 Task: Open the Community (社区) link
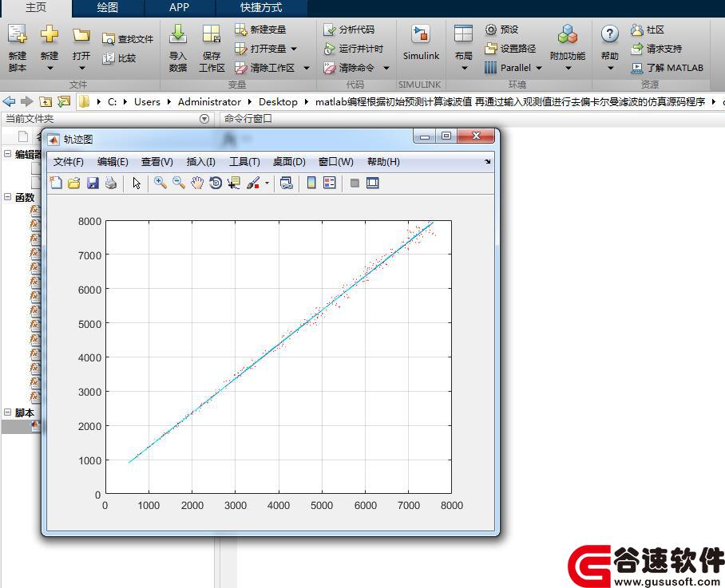[x=648, y=30]
